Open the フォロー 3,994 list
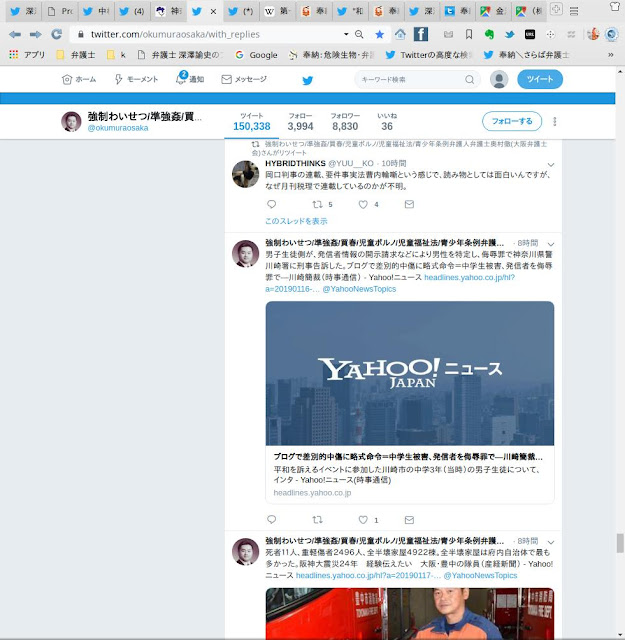Image resolution: width=625 pixels, height=640 pixels. pyautogui.click(x=300, y=122)
